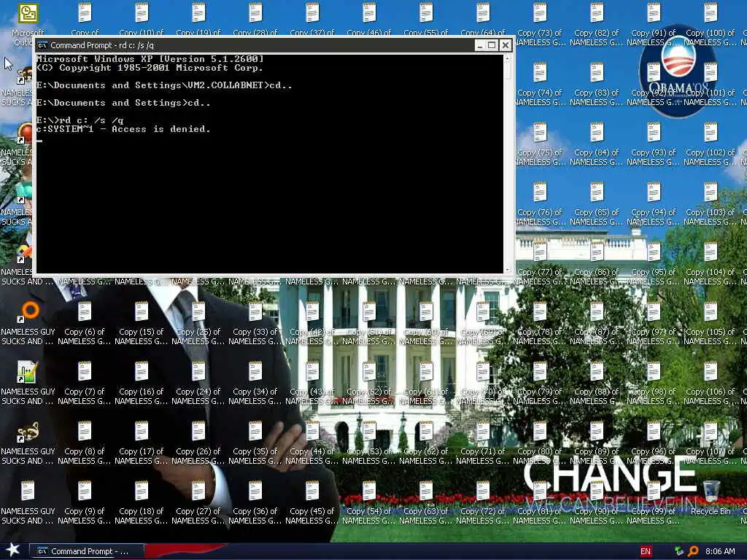Close the Command Prompt window
Screen dimensions: 747x560
(x=506, y=45)
